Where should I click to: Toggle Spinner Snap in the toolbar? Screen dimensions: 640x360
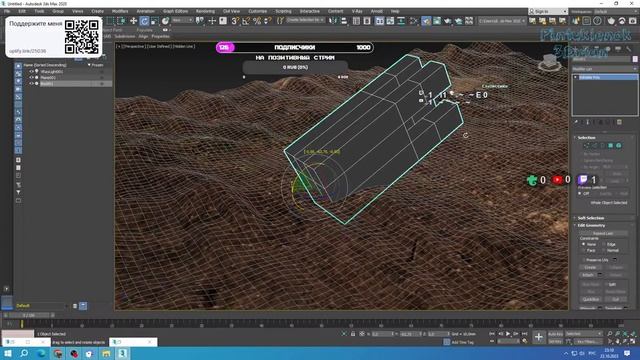click(x=268, y=21)
